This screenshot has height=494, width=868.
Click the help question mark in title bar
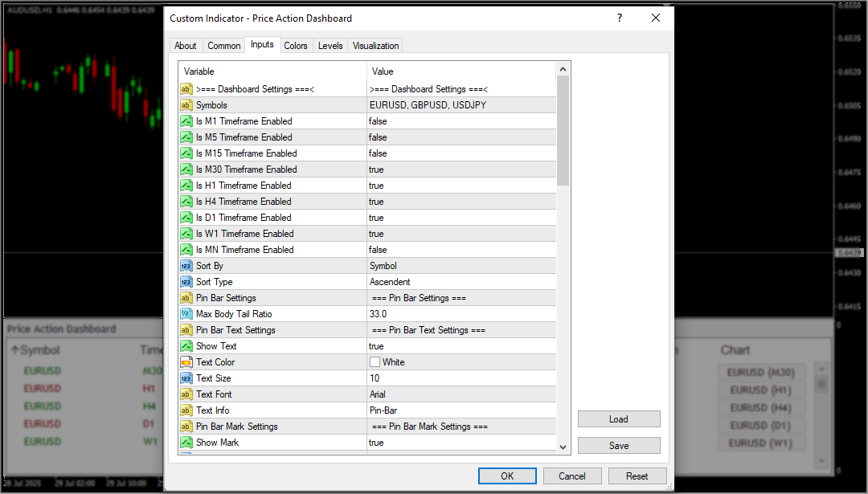tap(620, 18)
